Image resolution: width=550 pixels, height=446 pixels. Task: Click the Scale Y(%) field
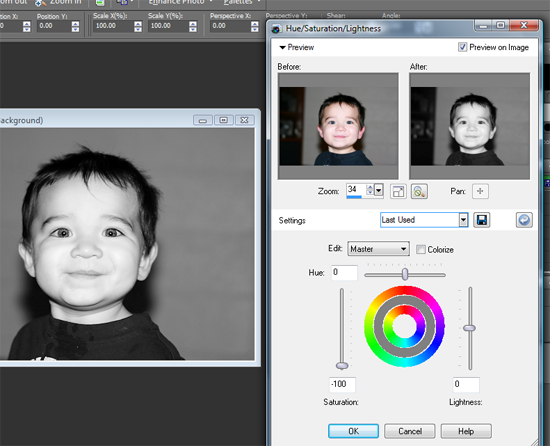point(168,26)
